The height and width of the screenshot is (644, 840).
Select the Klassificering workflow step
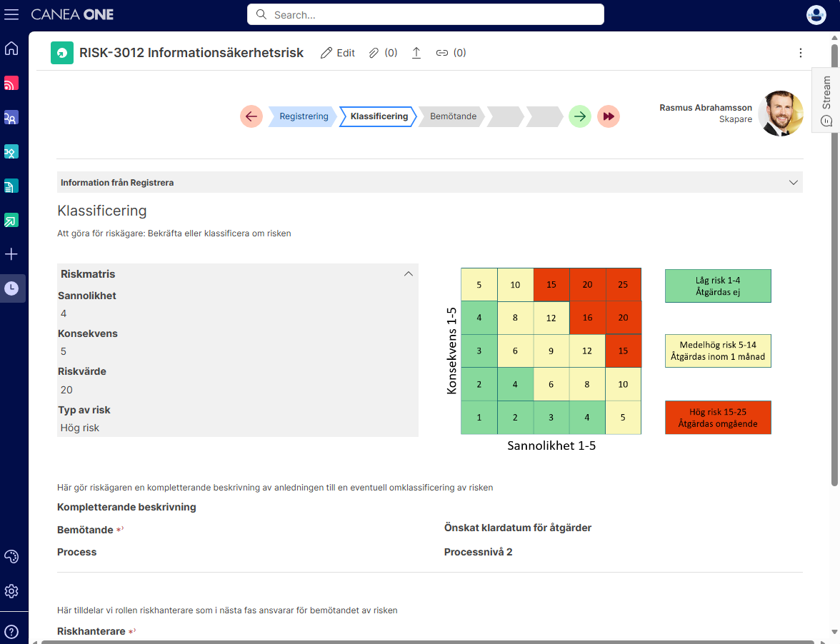pos(379,116)
